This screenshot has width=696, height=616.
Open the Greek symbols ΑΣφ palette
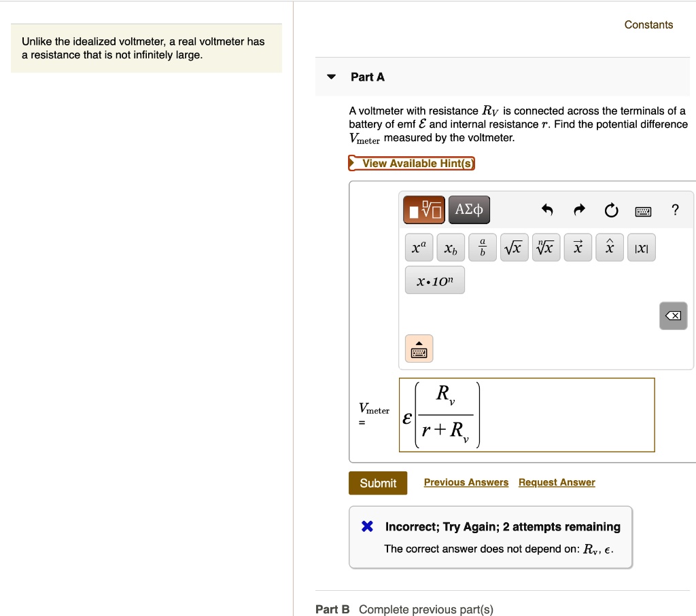tap(469, 210)
